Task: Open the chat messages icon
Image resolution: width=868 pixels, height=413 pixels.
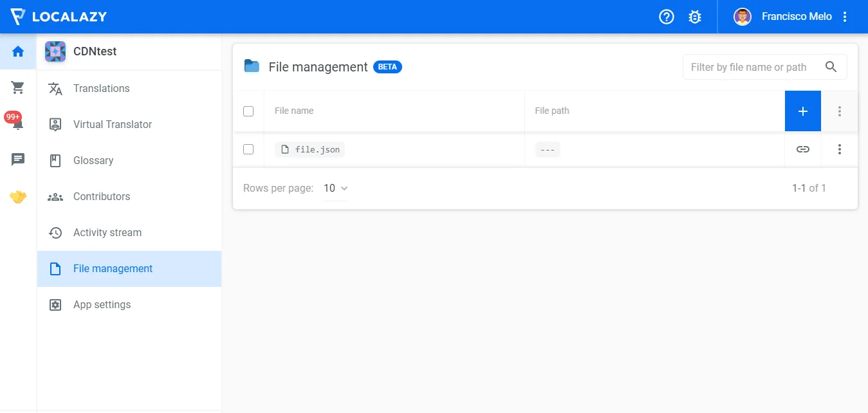Action: click(x=18, y=160)
